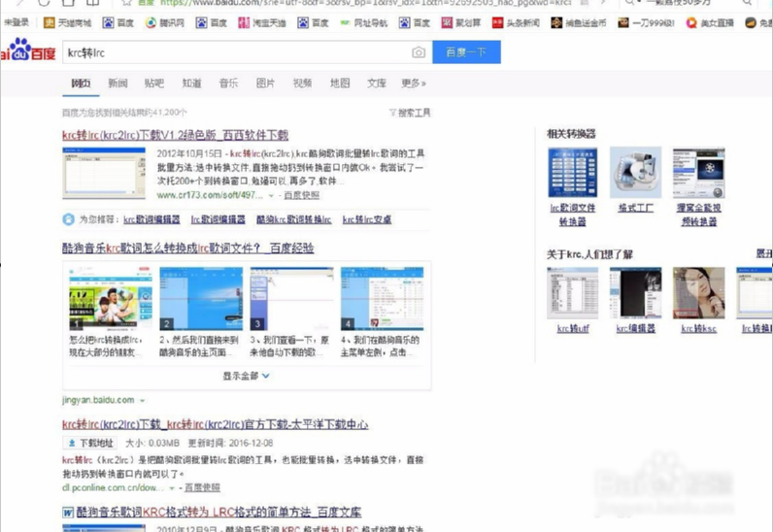Click the Word document icon beside 百度文库 result

(x=70, y=512)
